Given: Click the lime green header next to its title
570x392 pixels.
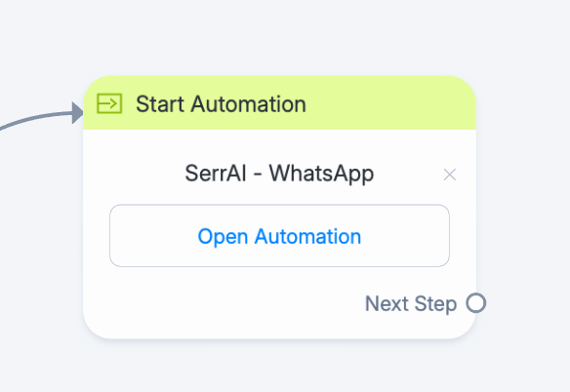Looking at the screenshot, I should [x=390, y=103].
